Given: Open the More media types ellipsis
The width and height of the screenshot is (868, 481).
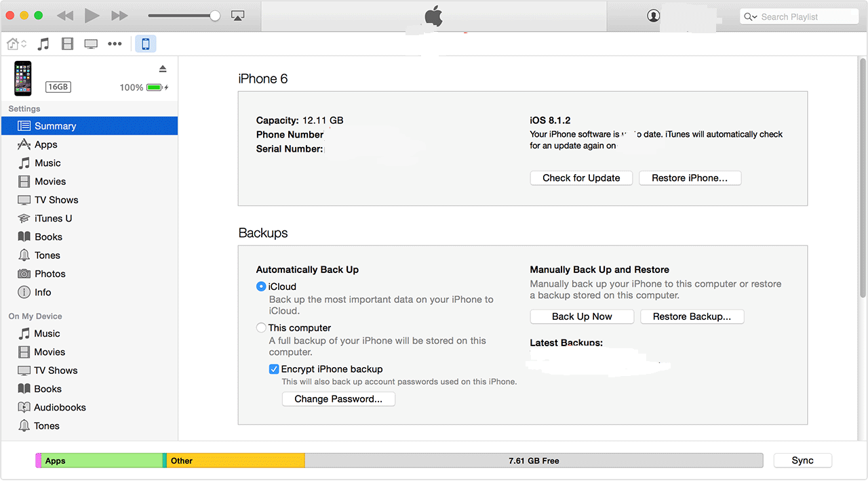Looking at the screenshot, I should coord(115,44).
